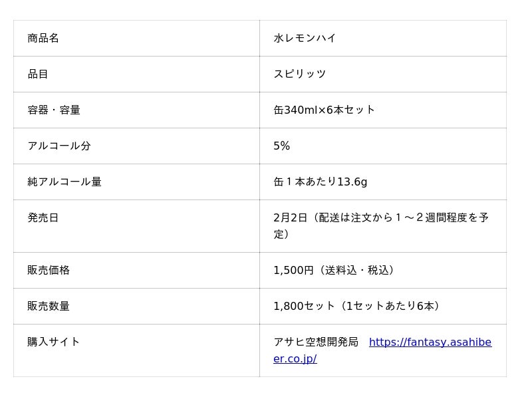Select the 缶340ml×6本セット text
This screenshot has width=532, height=397.
(x=325, y=110)
